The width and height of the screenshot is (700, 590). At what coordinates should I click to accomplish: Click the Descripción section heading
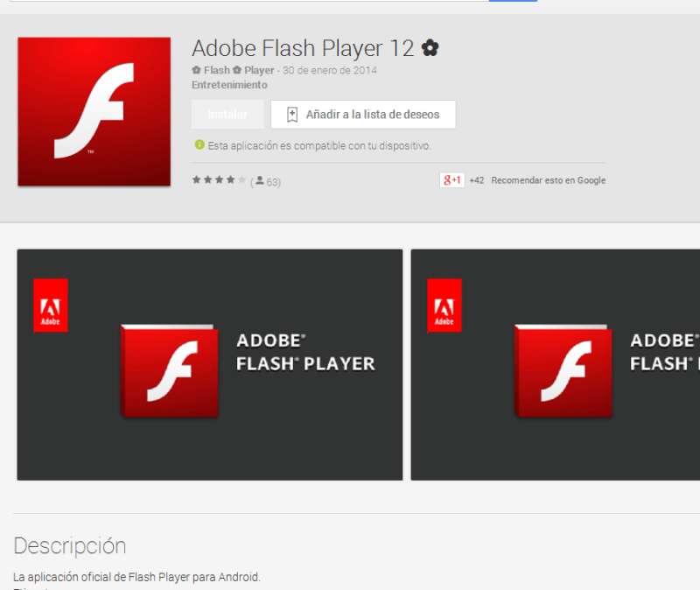[x=70, y=546]
